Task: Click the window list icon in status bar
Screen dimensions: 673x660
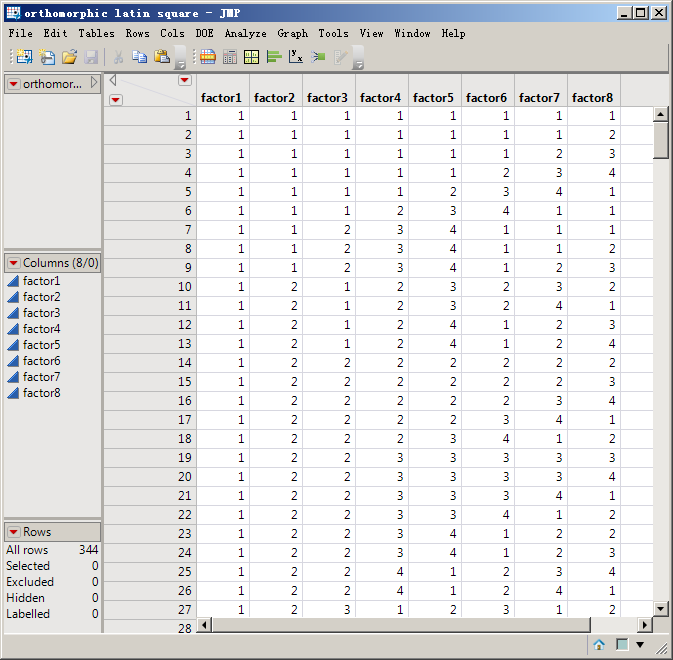Action: pyautogui.click(x=621, y=644)
